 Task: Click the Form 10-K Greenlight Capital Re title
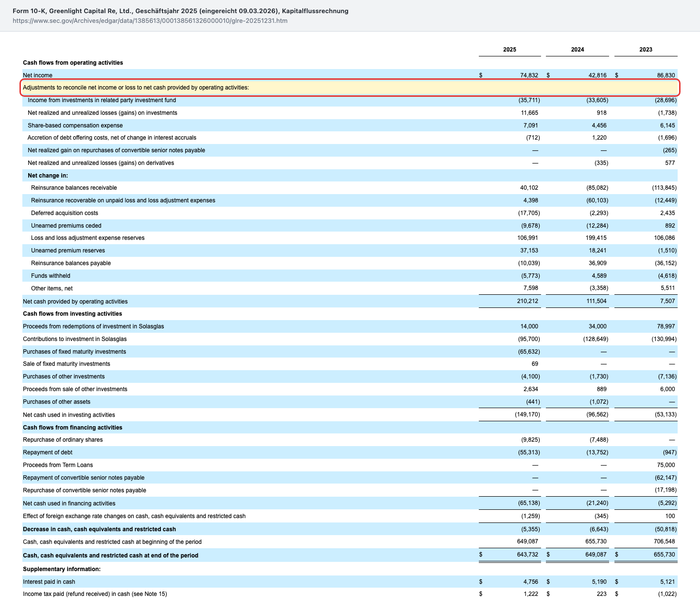tap(180, 11)
